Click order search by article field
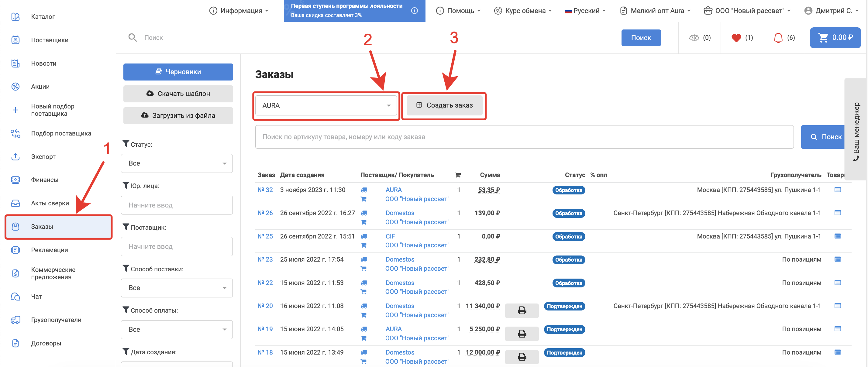This screenshot has width=868, height=367. [524, 137]
